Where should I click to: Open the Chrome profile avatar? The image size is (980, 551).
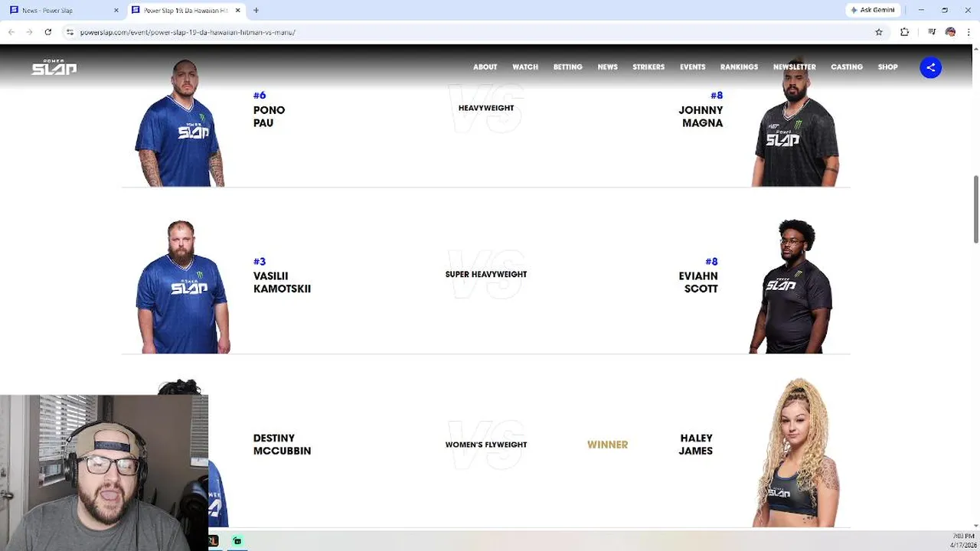950,32
